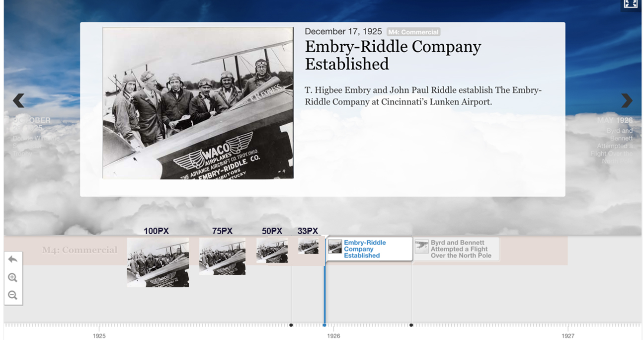Toggle fullscreen mode icon
This screenshot has height=340, width=644.
(631, 4)
